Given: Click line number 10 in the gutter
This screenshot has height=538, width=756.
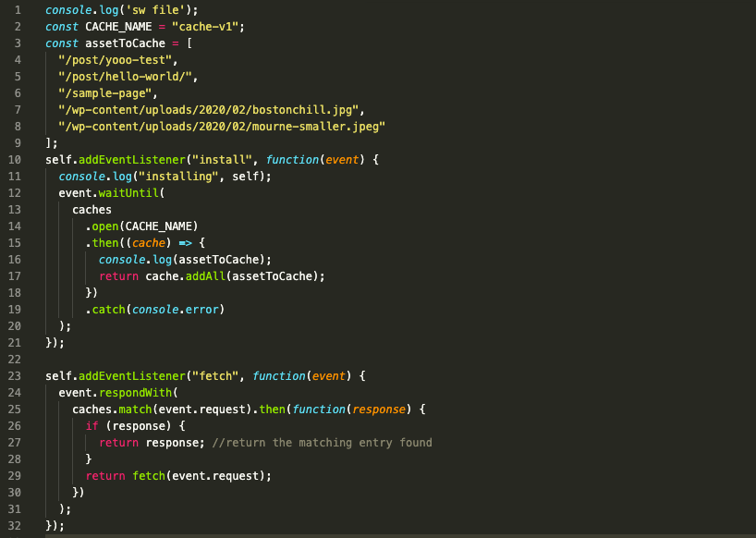Looking at the screenshot, I should 17,159.
